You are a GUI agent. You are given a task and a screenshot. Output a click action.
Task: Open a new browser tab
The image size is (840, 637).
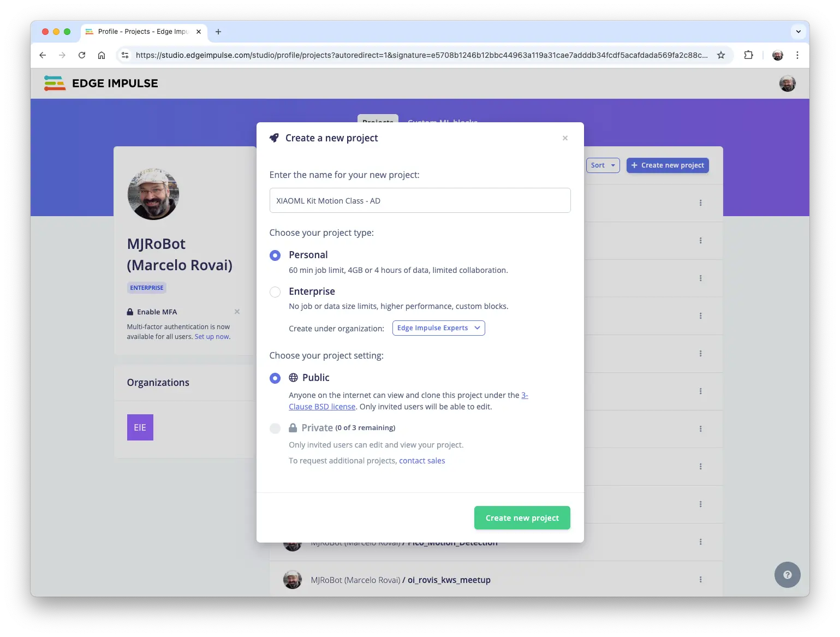click(x=218, y=32)
